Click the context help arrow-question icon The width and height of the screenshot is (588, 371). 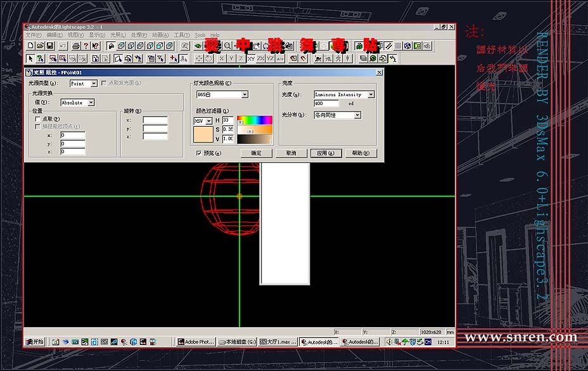pyautogui.click(x=96, y=46)
